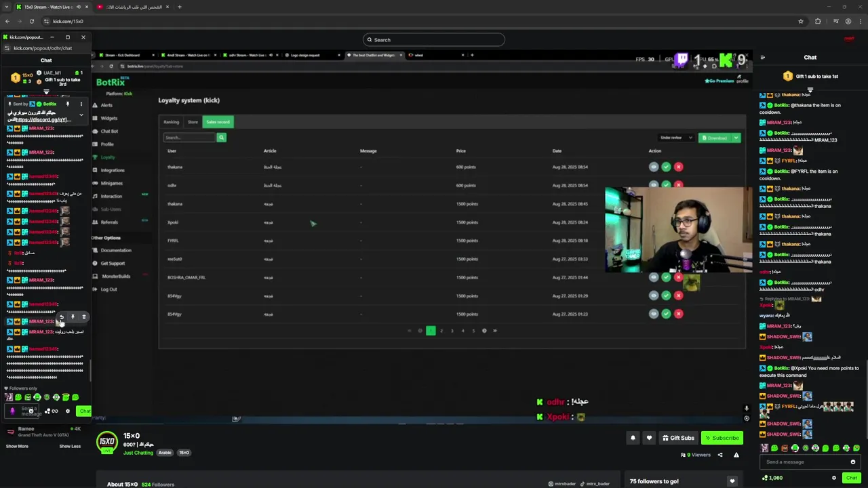Viewport: 868px width, 488px height.
Task: Open a new browser tab
Action: tap(180, 7)
